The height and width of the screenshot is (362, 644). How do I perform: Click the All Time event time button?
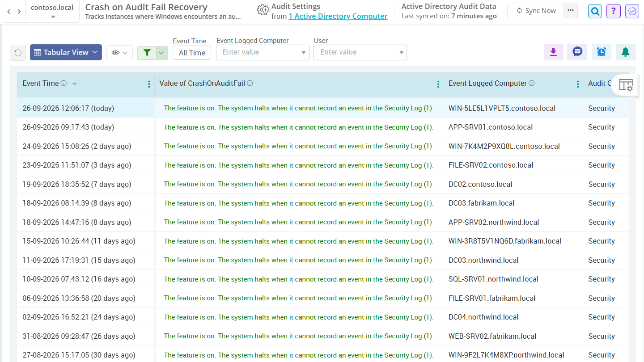point(192,53)
